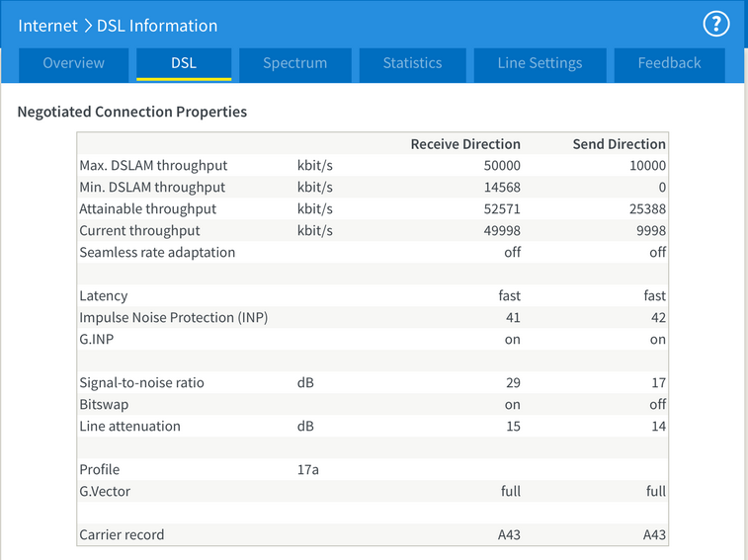Image resolution: width=748 pixels, height=560 pixels.
Task: Go to the Statistics tab
Action: click(x=412, y=63)
